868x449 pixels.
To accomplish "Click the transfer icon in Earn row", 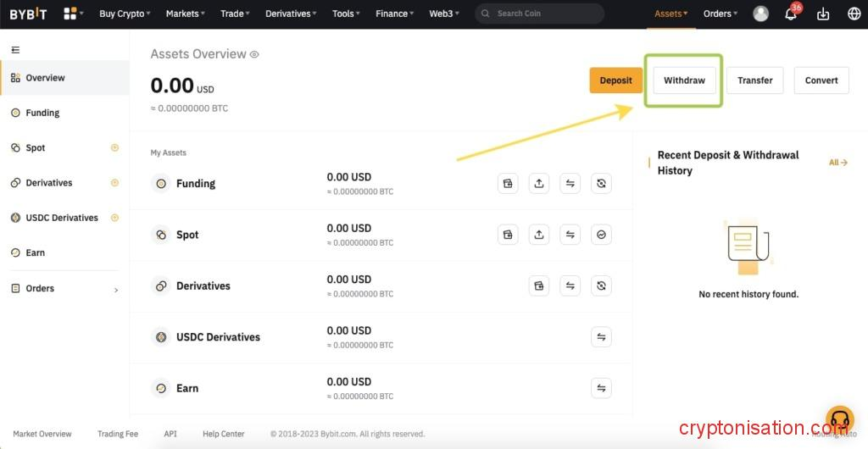I will (x=601, y=388).
